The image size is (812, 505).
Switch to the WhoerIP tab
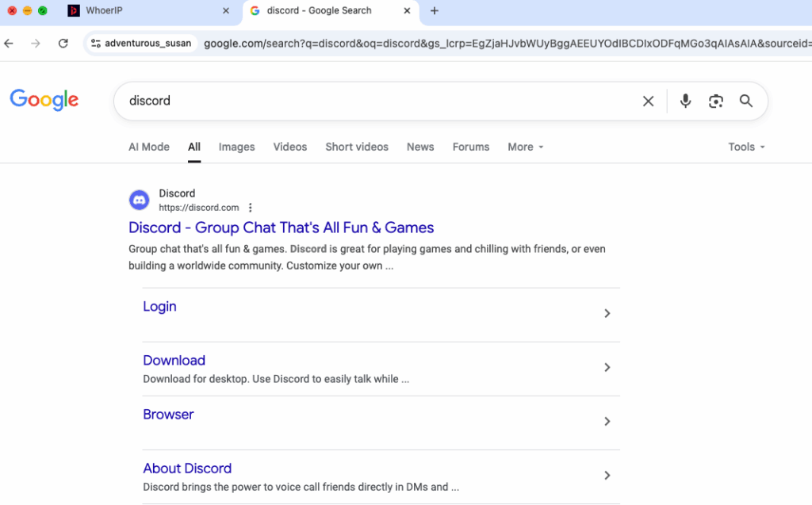coord(149,10)
